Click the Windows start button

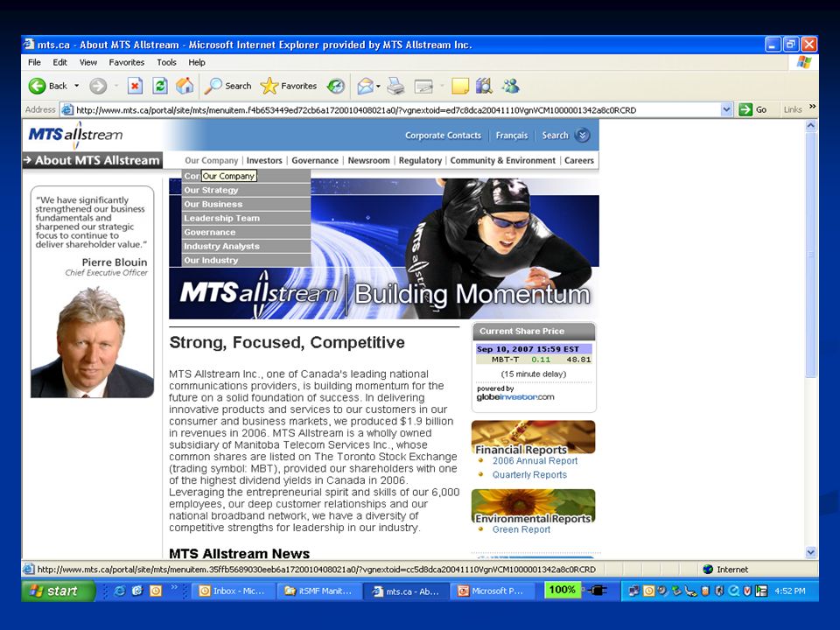pos(58,591)
